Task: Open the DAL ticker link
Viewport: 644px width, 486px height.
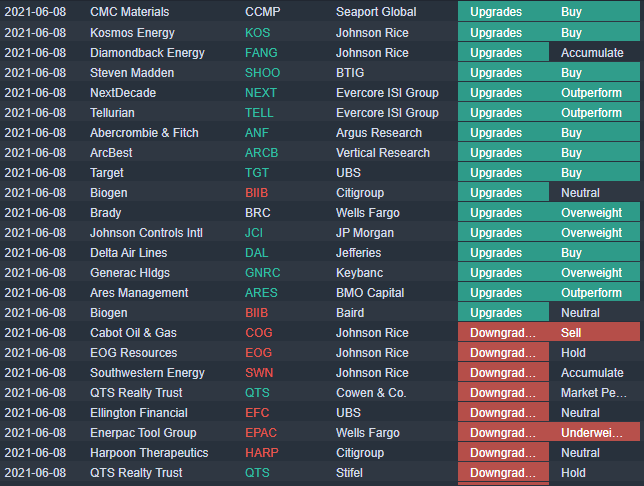Action: 257,253
